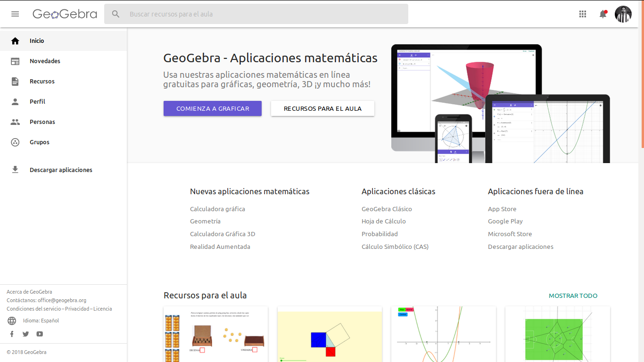Click the Personas people icon

[15, 122]
